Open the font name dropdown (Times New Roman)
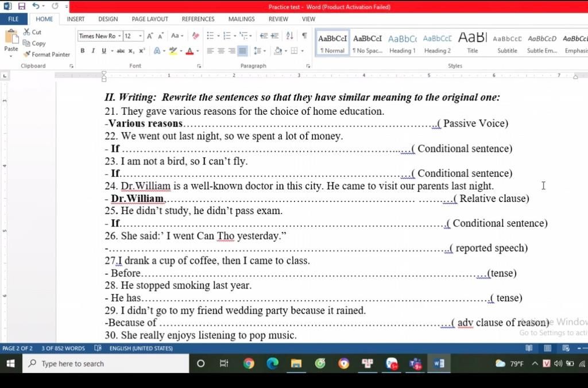Image resolution: width=588 pixels, height=388 pixels. pos(119,36)
